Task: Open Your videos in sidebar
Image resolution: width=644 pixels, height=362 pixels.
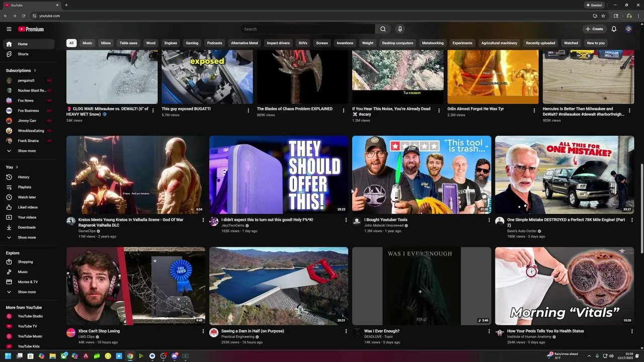Action: click(30, 217)
